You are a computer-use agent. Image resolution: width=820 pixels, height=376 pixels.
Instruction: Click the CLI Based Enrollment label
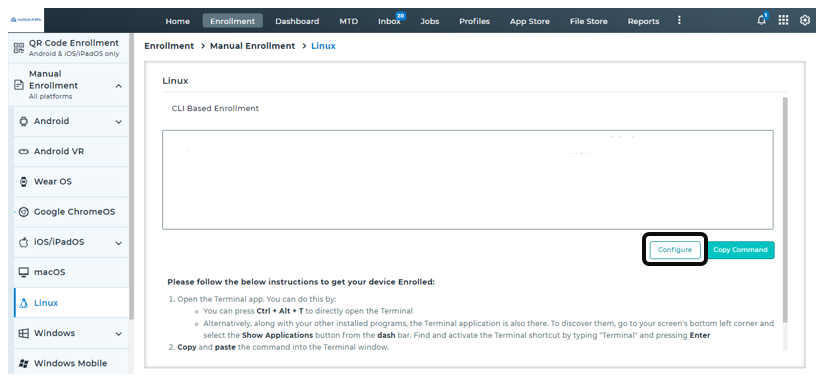[x=215, y=108]
